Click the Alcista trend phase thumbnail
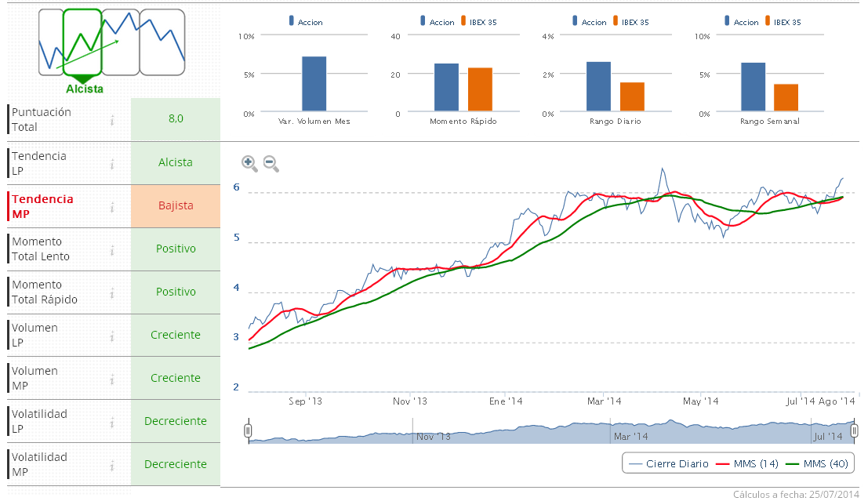The width and height of the screenshot is (868, 501). coord(82,43)
